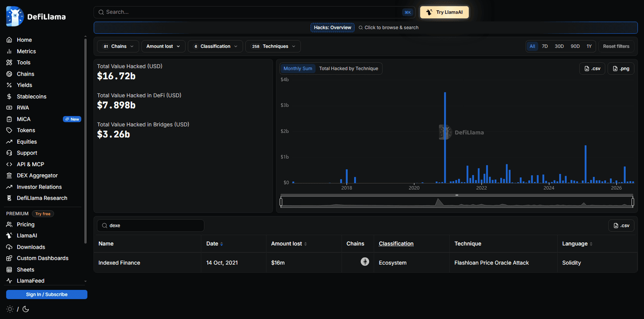The image size is (644, 319).
Task: Open the Stablecoins dollar icon
Action: (x=9, y=97)
